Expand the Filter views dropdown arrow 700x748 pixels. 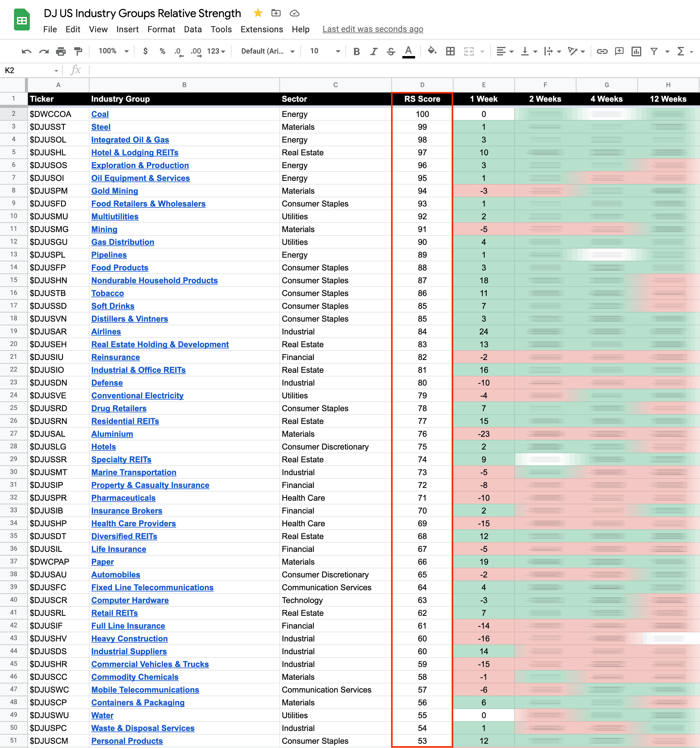click(x=667, y=51)
